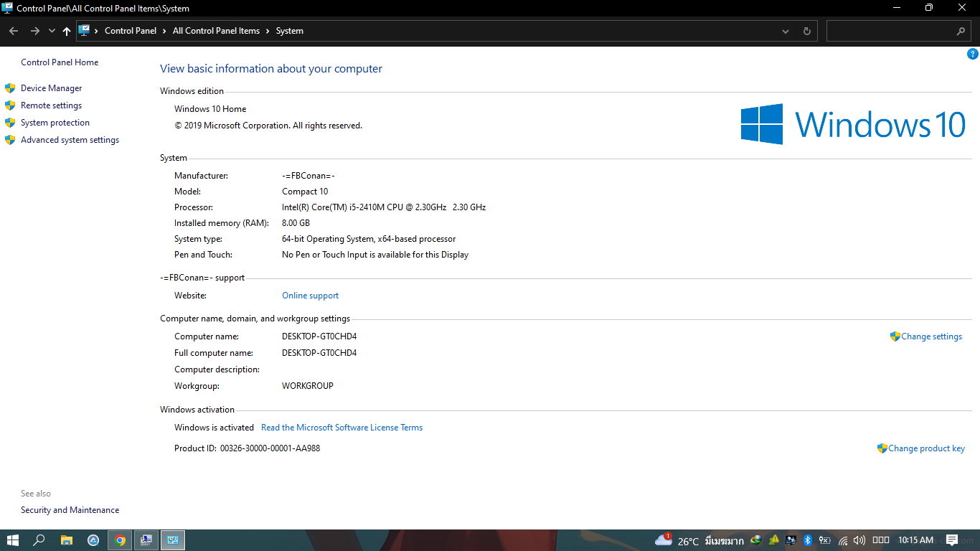Open the volume speaker tray icon

pyautogui.click(x=859, y=540)
